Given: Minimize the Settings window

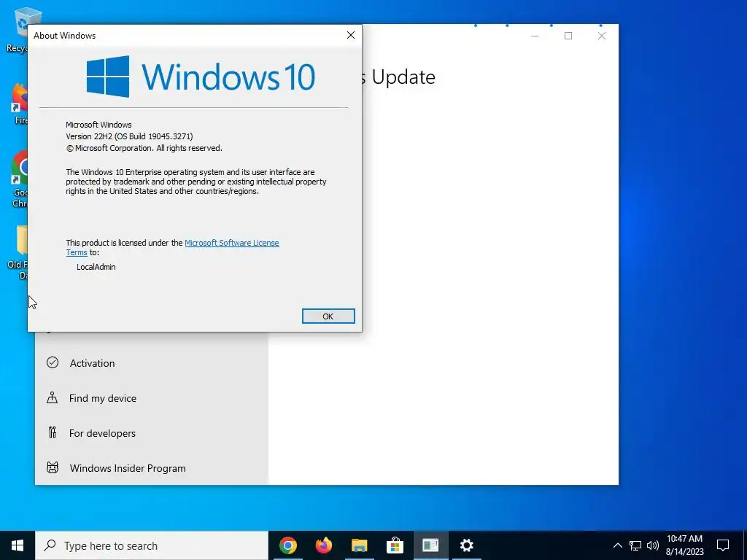Looking at the screenshot, I should tap(535, 36).
